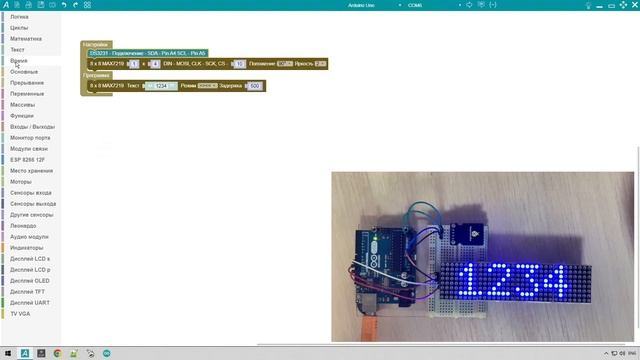Select the Дисплей UART category

click(x=30, y=303)
